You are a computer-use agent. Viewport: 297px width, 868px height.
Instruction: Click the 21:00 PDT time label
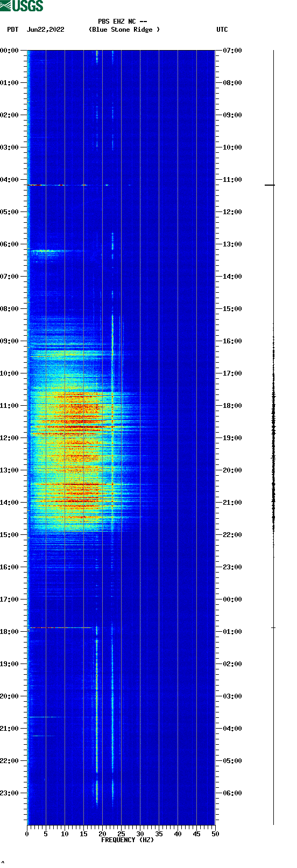tap(10, 729)
